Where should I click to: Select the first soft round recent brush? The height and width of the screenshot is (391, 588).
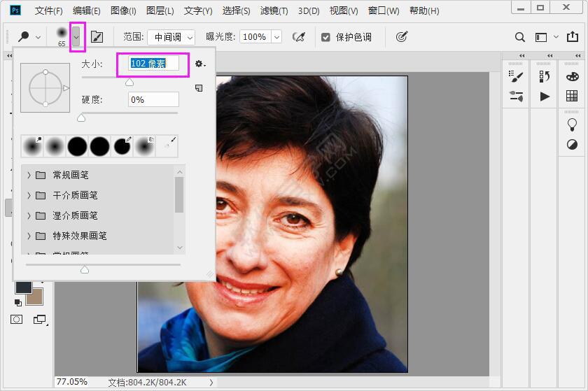click(32, 145)
